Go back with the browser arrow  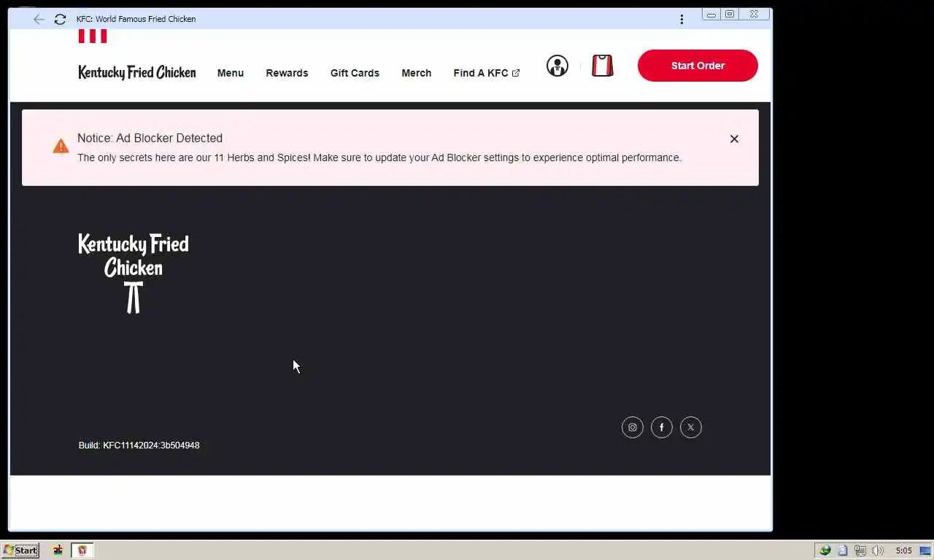pos(39,19)
